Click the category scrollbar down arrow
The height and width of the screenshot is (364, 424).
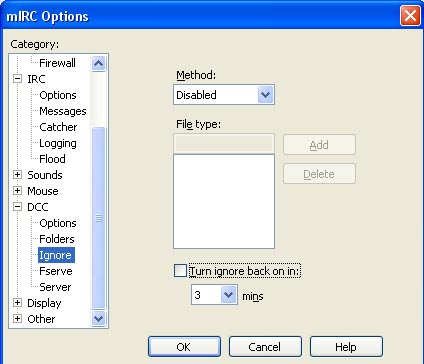(98, 319)
